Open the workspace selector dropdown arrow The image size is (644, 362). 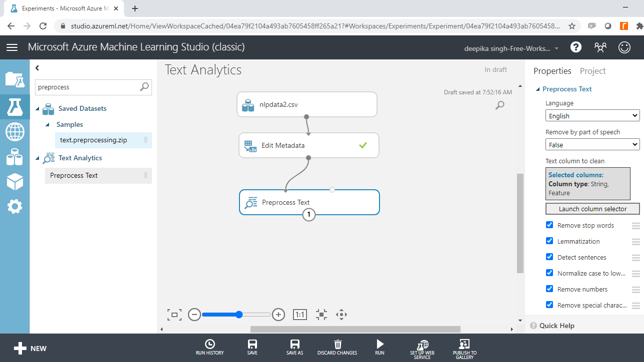(x=556, y=48)
